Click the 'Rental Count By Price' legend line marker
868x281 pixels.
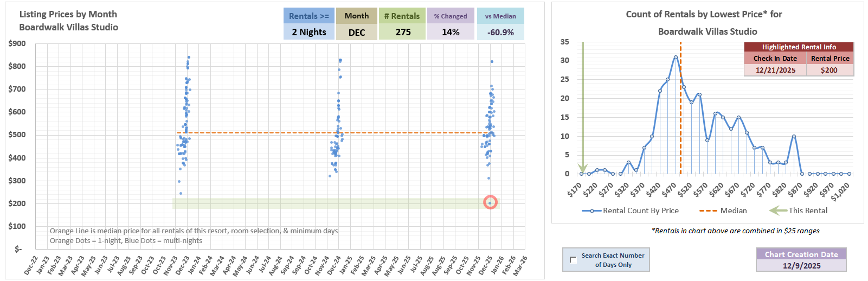click(x=591, y=210)
